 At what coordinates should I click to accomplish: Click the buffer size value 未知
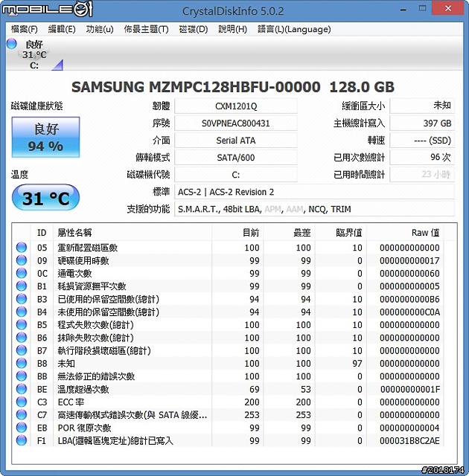(422, 106)
